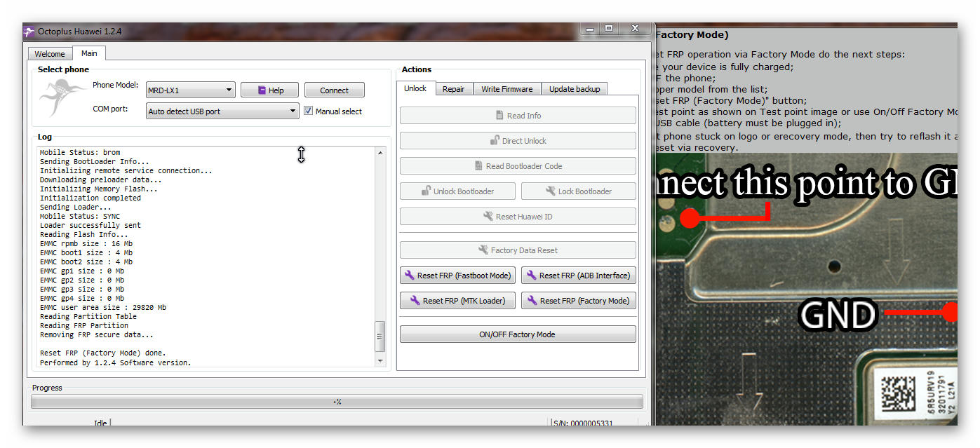Viewport: 980px width, 448px height.
Task: Maximize the Octoplus Huawei window
Action: (609, 29)
